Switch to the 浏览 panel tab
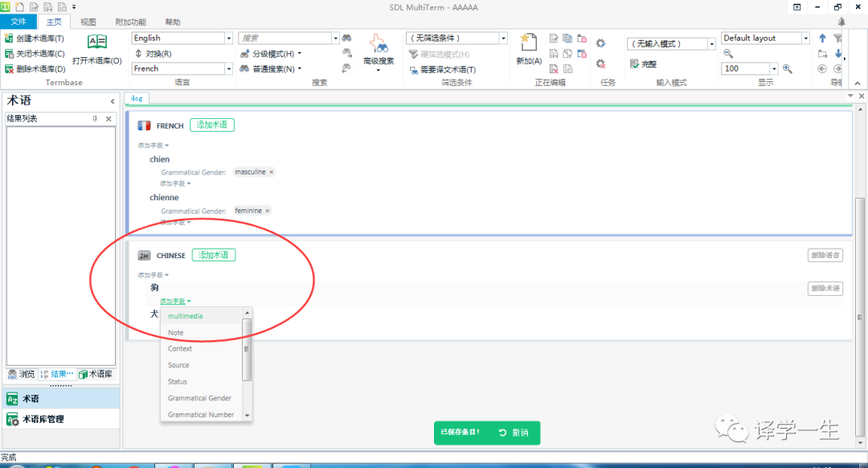This screenshot has width=868, height=468. coord(21,375)
